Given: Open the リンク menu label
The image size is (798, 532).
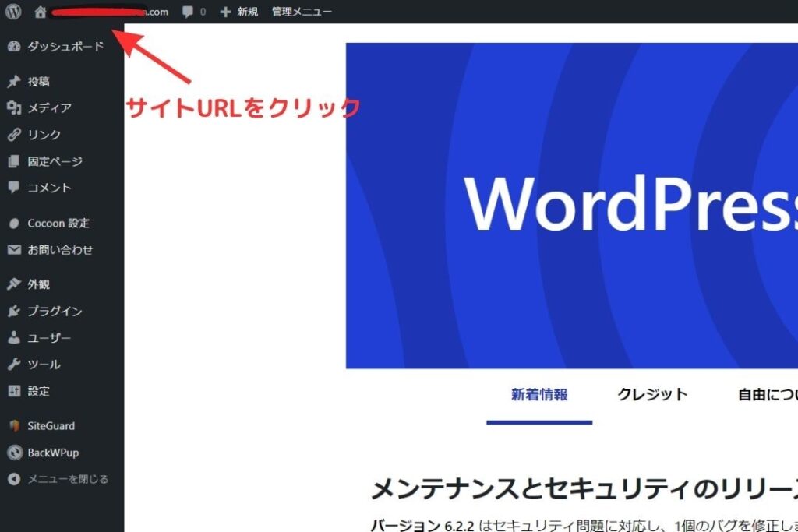Looking at the screenshot, I should 44,134.
